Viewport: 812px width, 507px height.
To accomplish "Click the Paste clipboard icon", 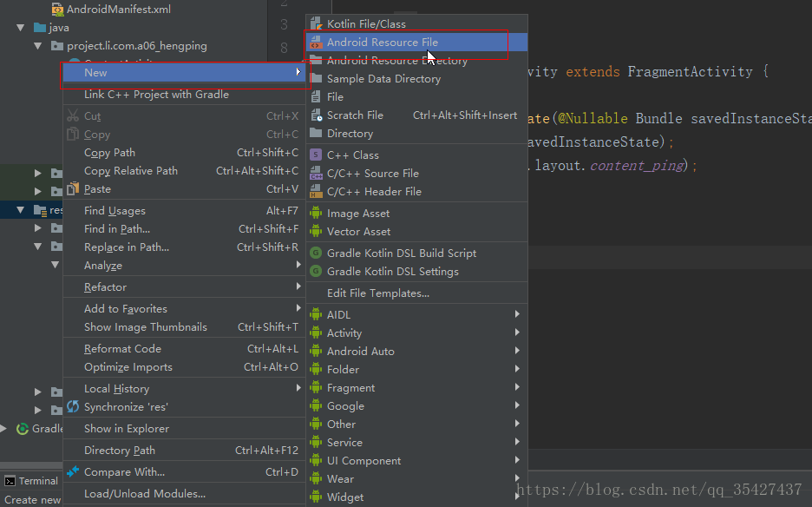I will pos(73,188).
